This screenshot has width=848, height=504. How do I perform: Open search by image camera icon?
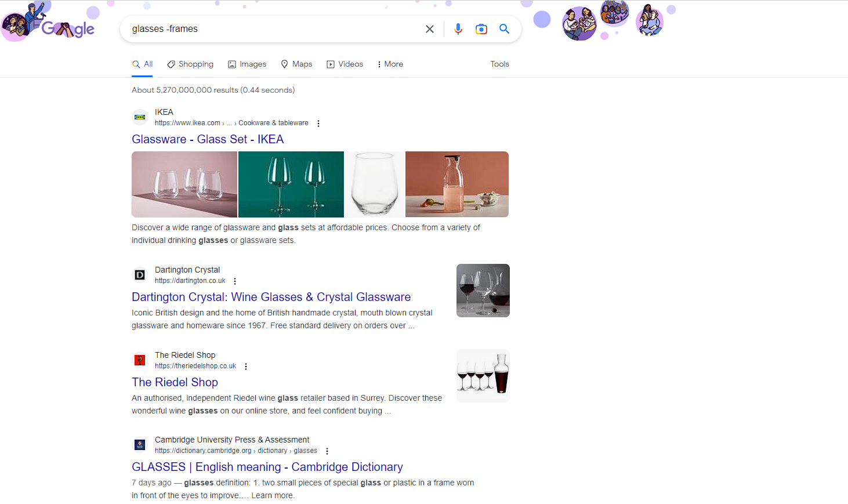[481, 29]
